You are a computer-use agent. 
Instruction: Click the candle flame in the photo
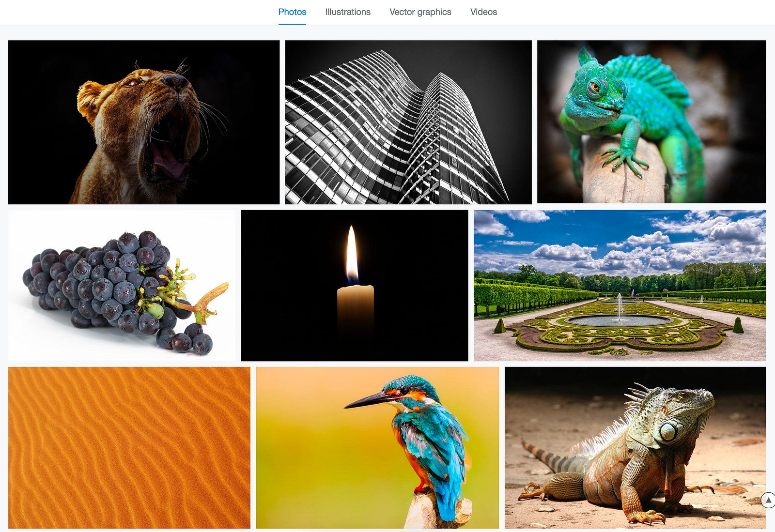(352, 255)
